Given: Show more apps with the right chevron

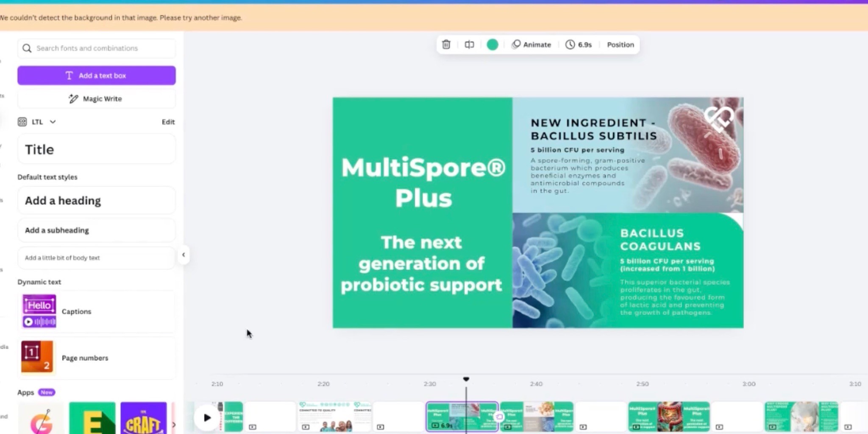Looking at the screenshot, I should (174, 424).
